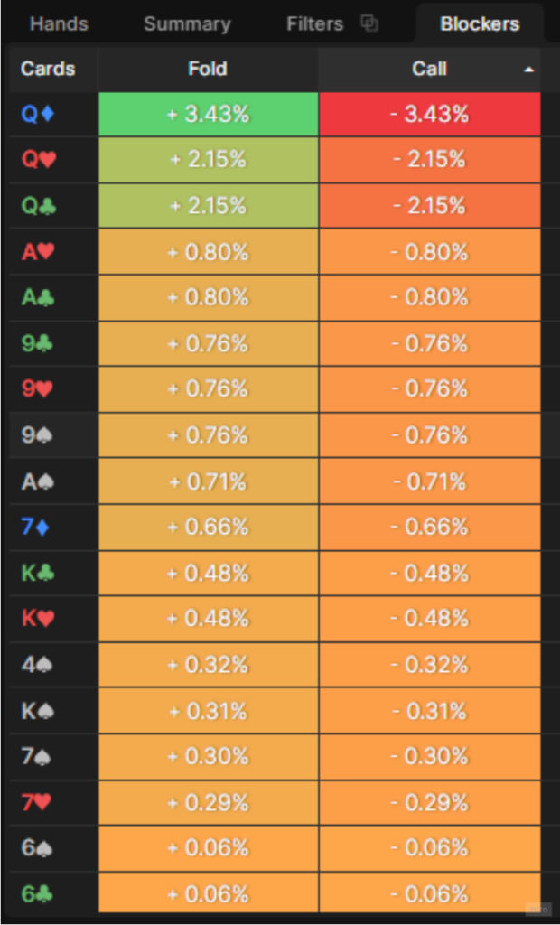
Task: Click the sort arrow in Call header
Action: tap(528, 70)
